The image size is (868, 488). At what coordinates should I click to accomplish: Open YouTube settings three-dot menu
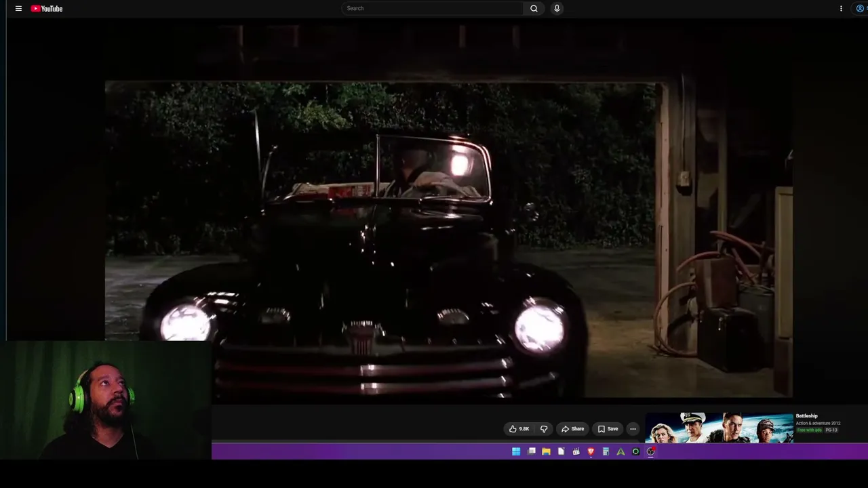click(841, 9)
